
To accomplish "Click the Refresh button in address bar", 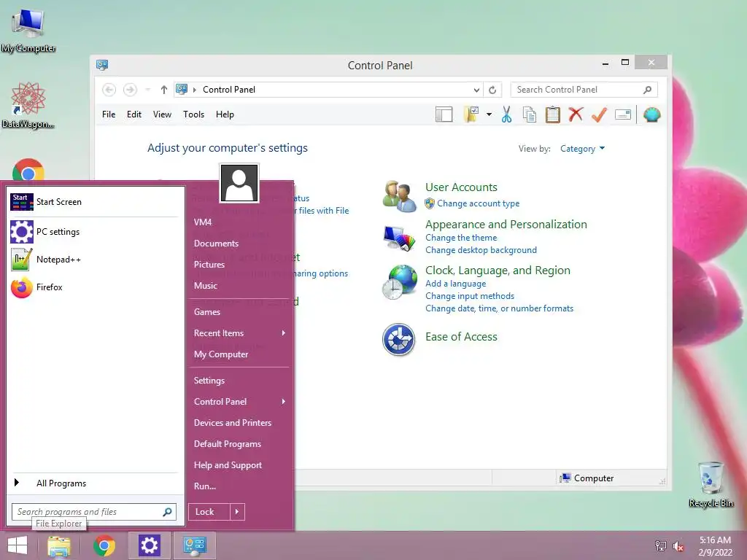I will pyautogui.click(x=492, y=90).
